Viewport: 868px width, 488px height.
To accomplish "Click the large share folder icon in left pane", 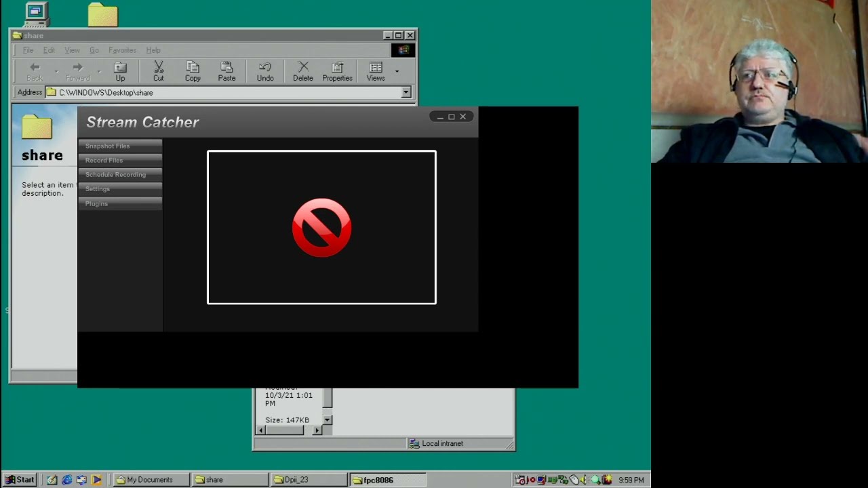I will 37,127.
